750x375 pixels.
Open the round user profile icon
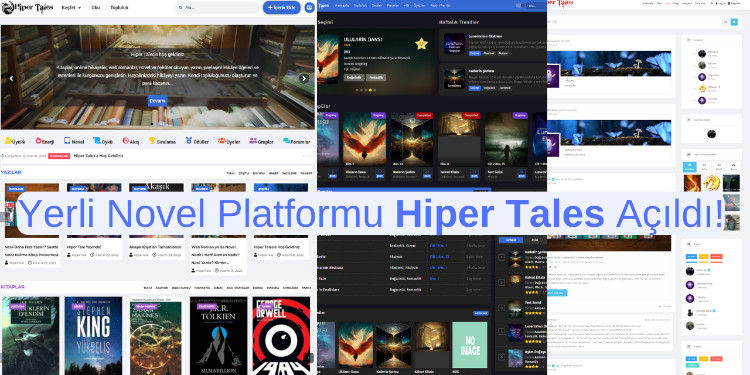(x=309, y=8)
